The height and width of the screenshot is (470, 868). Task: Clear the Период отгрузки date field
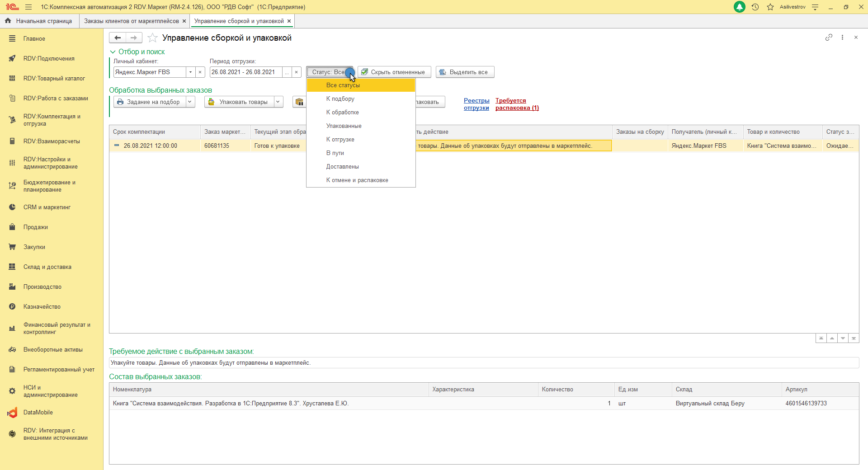[x=296, y=72]
